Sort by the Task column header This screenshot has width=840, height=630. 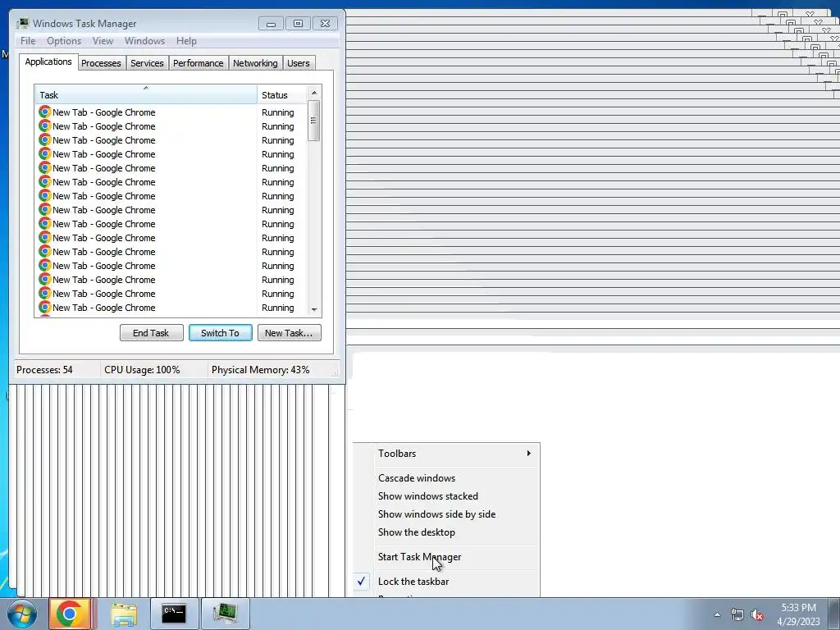(x=146, y=95)
